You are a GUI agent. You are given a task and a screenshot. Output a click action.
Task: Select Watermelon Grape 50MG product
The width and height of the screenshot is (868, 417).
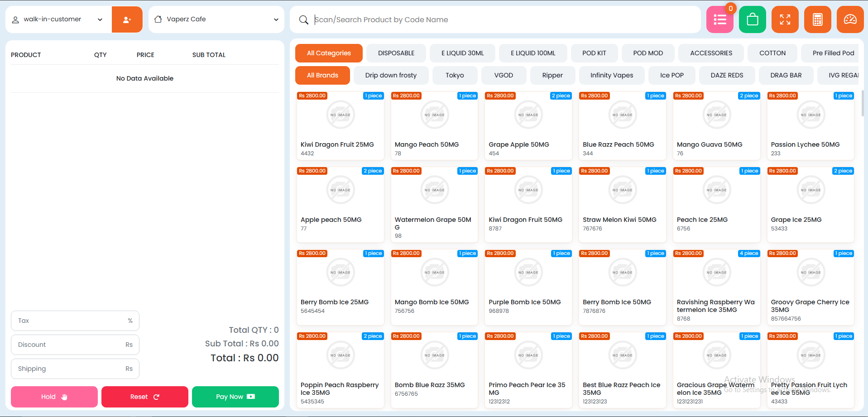(x=435, y=205)
